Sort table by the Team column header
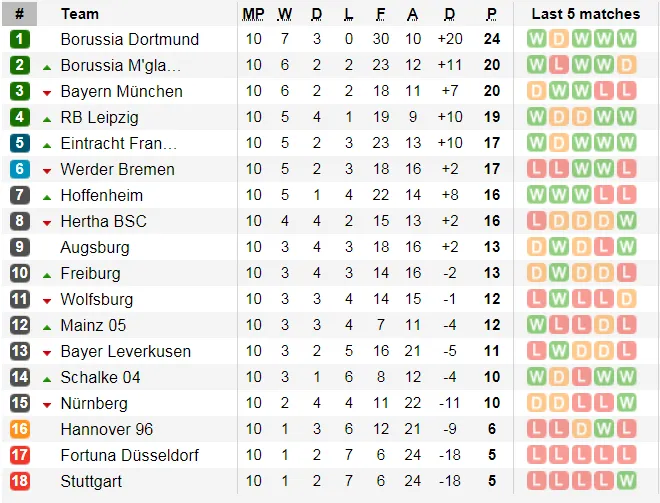The height and width of the screenshot is (503, 660). click(80, 14)
